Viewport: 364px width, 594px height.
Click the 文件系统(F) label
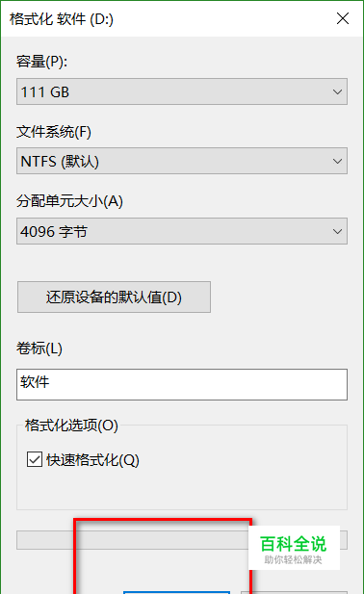[54, 132]
